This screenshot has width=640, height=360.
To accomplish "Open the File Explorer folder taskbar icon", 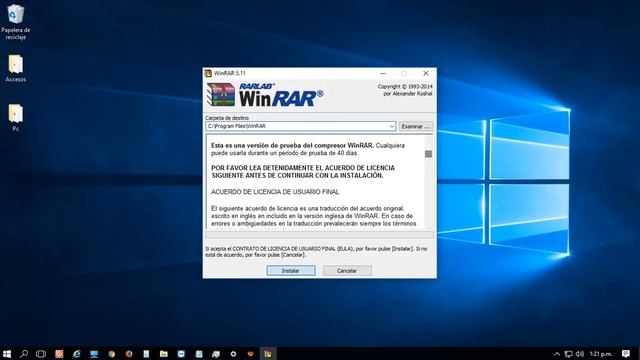I will 164,354.
